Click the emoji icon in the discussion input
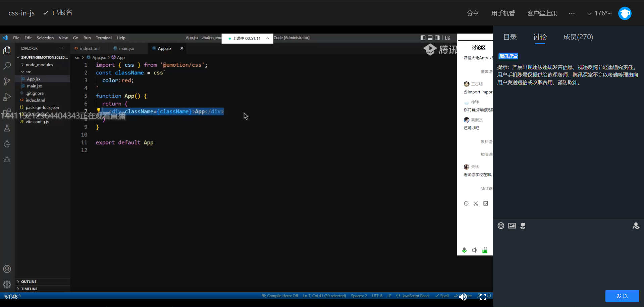The height and width of the screenshot is (307, 644). point(501,226)
